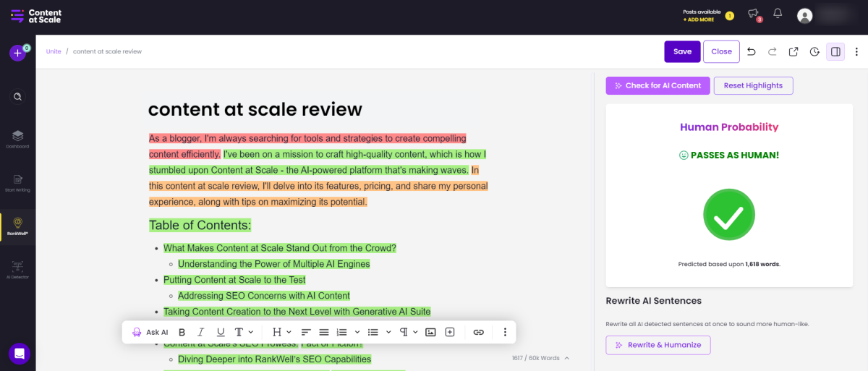Open the Dashboard in the sidebar
The width and height of the screenshot is (868, 371).
click(17, 139)
